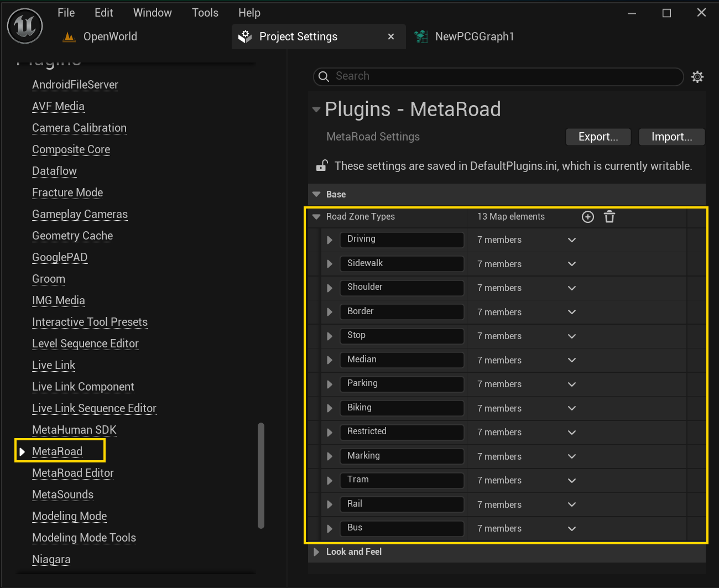
Task: Open the dropdown chevron for Marking
Action: (x=572, y=456)
